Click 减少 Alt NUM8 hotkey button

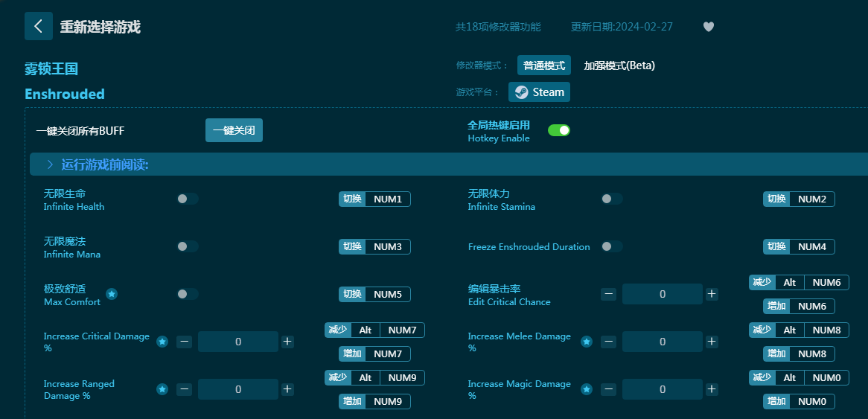799,330
